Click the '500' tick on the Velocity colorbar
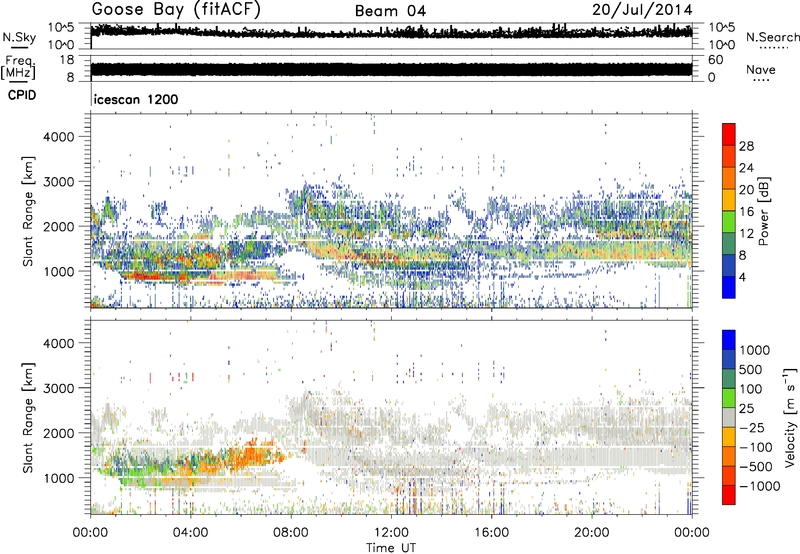 point(750,369)
